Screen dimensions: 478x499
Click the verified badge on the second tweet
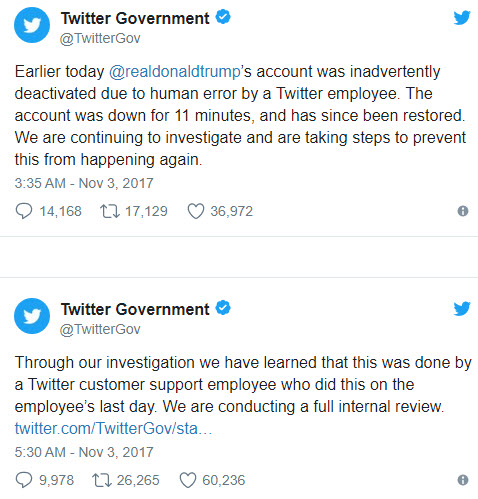coord(223,308)
